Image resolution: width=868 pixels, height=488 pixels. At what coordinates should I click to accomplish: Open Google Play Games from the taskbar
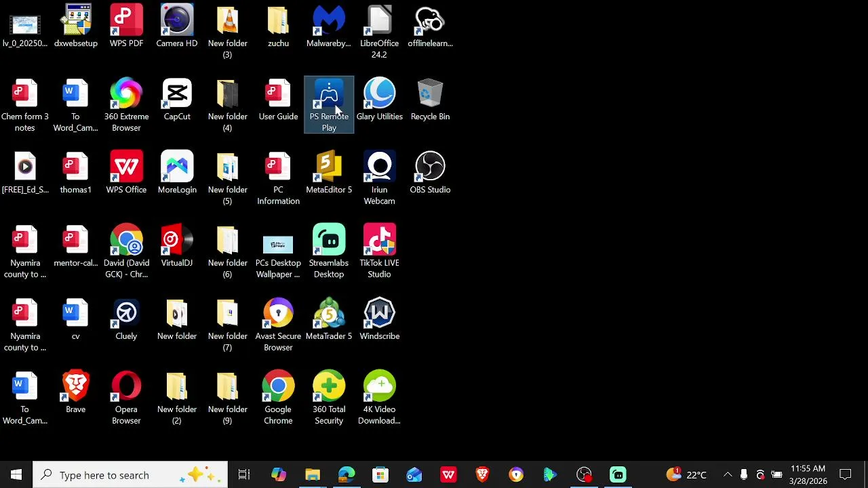(550, 474)
